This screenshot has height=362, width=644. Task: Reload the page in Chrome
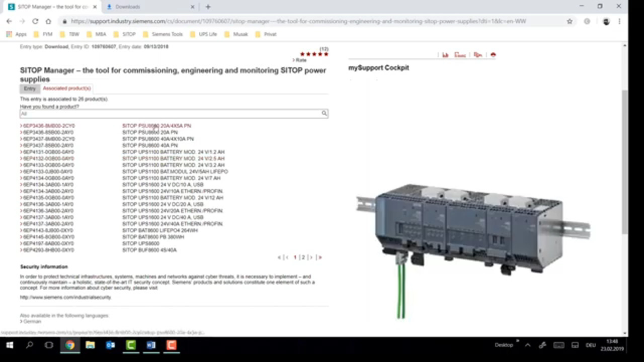pos(35,22)
